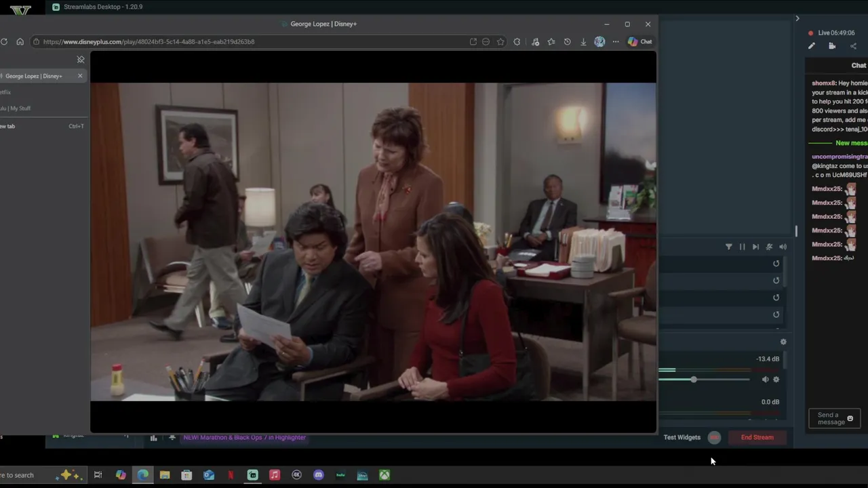Click the camera icon under Live timer
Viewport: 868px width, 488px height.
[x=832, y=46]
